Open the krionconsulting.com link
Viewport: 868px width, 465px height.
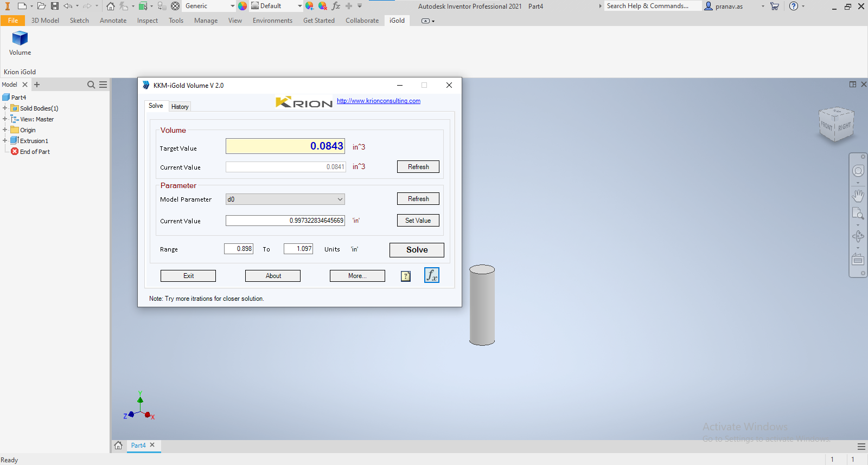click(379, 101)
